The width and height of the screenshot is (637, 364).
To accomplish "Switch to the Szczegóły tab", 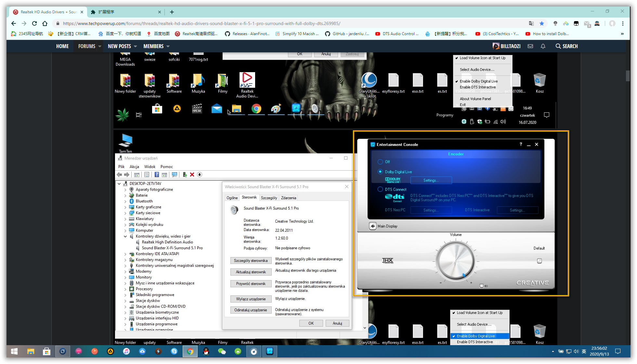I will (x=269, y=198).
